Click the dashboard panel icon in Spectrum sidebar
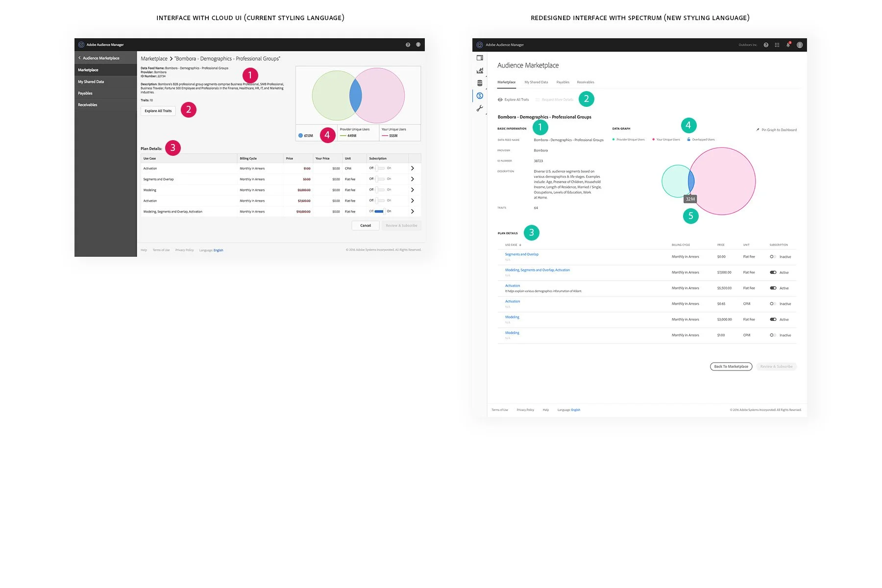The width and height of the screenshot is (882, 588). 480,58
